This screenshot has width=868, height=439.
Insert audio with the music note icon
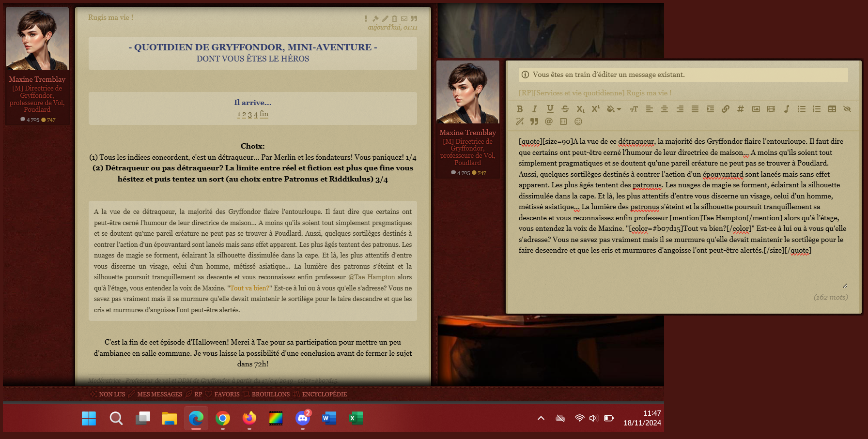(787, 109)
